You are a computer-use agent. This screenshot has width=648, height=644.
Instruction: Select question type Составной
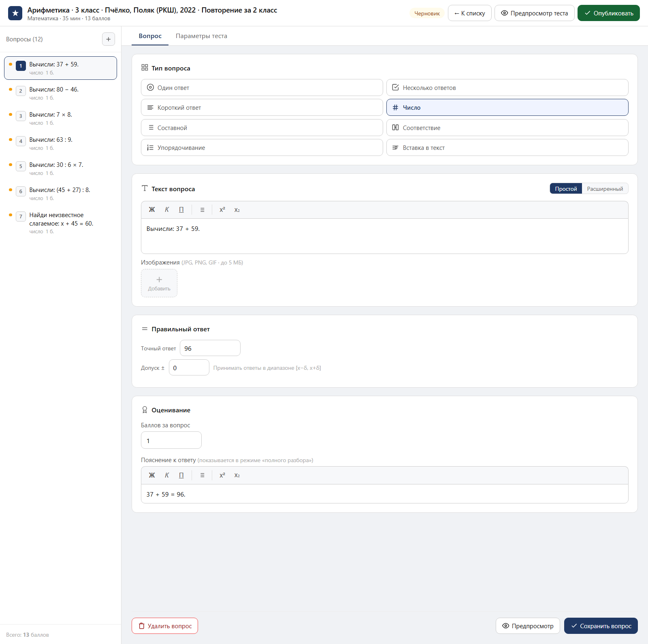pos(262,128)
